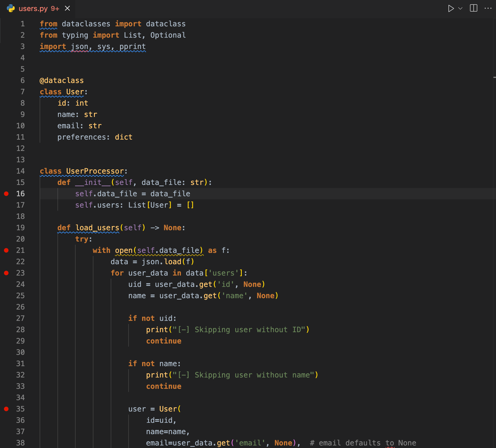Switch focus to the users.py tab
Screen dimensions: 496x448
pyautogui.click(x=33, y=8)
